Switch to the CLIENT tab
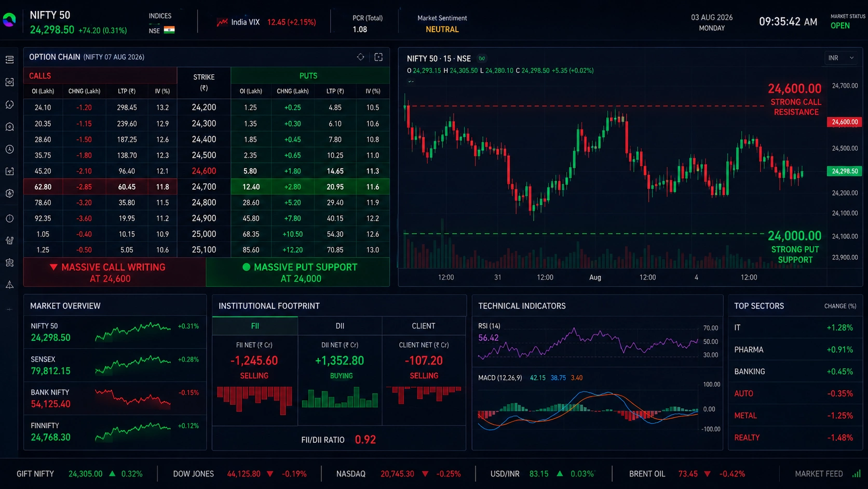 pyautogui.click(x=424, y=326)
